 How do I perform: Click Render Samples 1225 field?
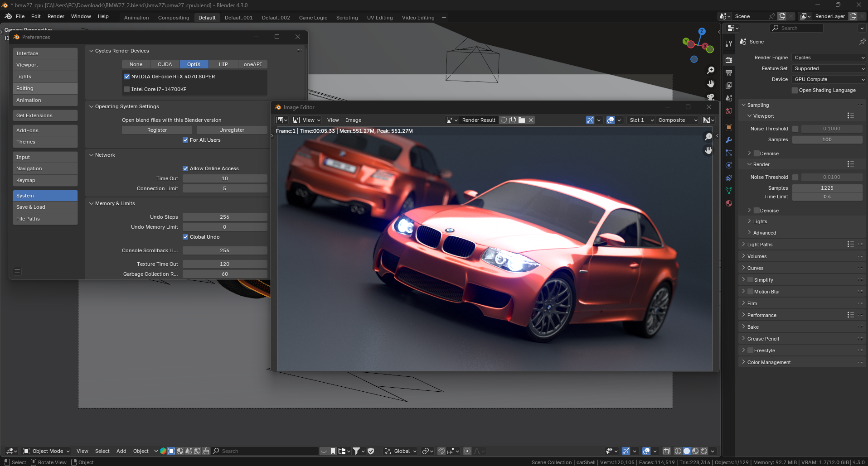(827, 188)
